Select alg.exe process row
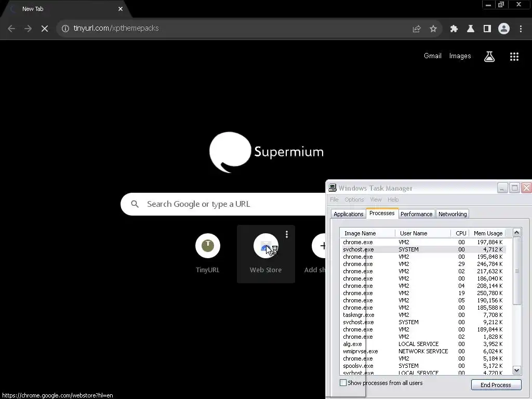Viewport: 532px width, 399px height. tap(423, 344)
